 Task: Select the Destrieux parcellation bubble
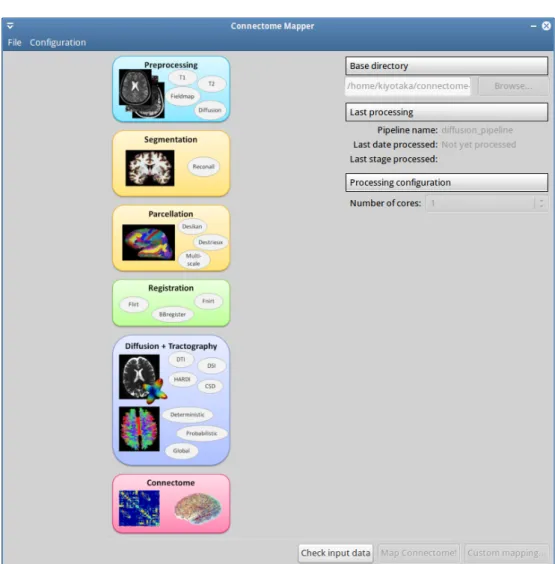click(210, 242)
